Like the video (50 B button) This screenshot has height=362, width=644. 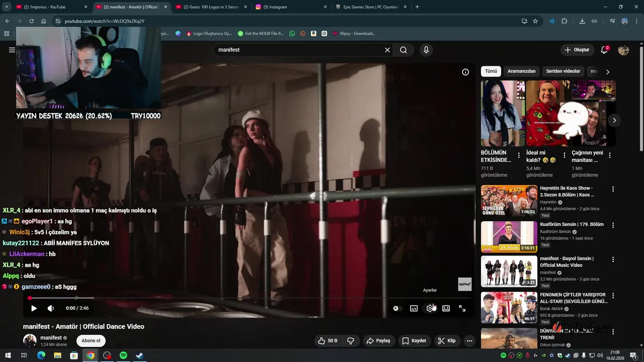tap(328, 341)
